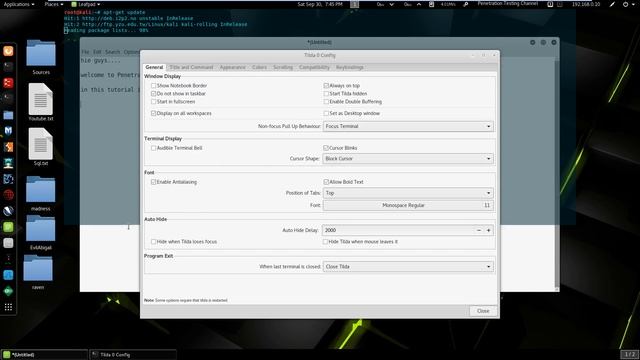Open Non-focus Pull Up Behaviour dropdown

408,127
